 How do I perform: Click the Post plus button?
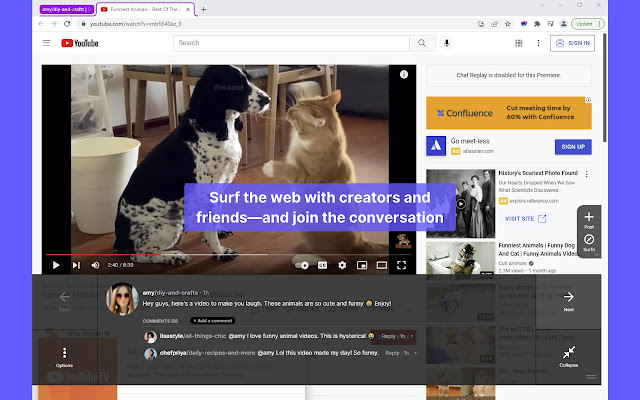(589, 220)
